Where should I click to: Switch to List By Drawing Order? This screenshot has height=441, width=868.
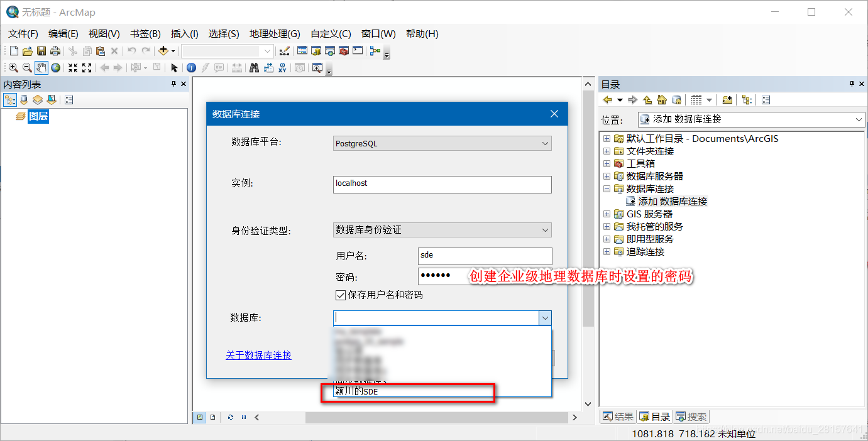[x=10, y=100]
